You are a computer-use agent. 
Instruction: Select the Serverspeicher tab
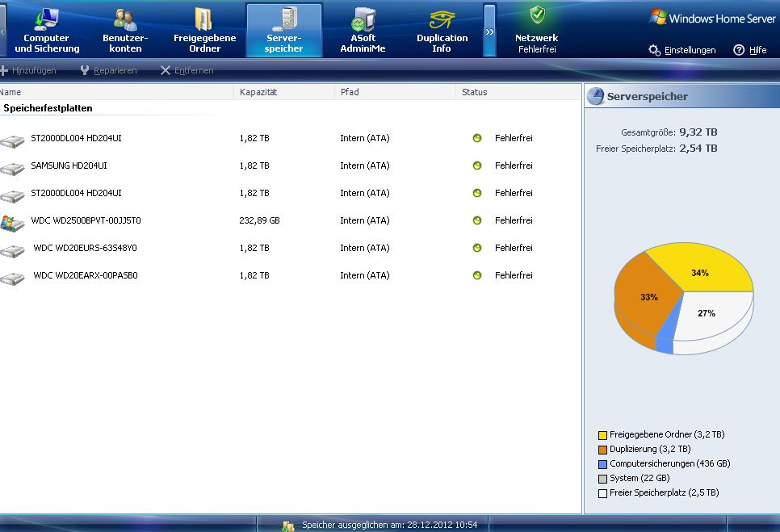point(283,31)
